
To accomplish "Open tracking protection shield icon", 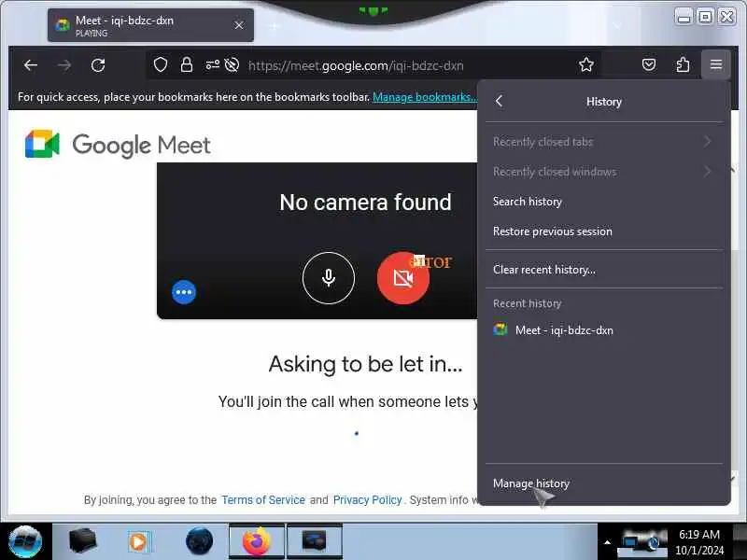I will [x=161, y=64].
